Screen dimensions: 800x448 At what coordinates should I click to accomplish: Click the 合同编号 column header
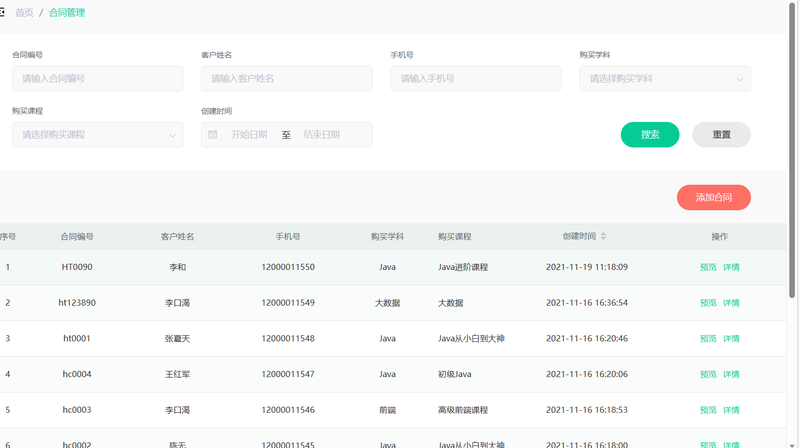click(77, 236)
